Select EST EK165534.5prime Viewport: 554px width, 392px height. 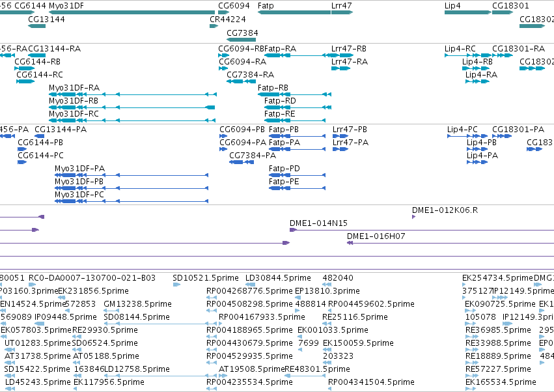pos(471,389)
